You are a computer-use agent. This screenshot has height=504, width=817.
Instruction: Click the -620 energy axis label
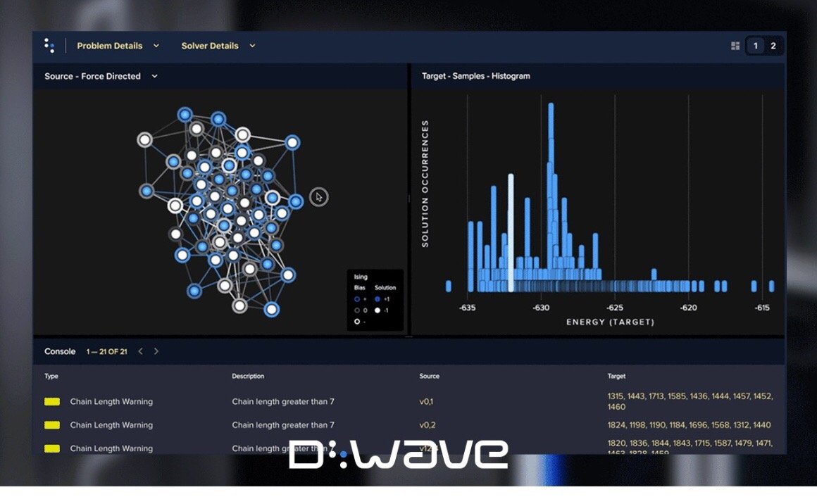click(688, 308)
